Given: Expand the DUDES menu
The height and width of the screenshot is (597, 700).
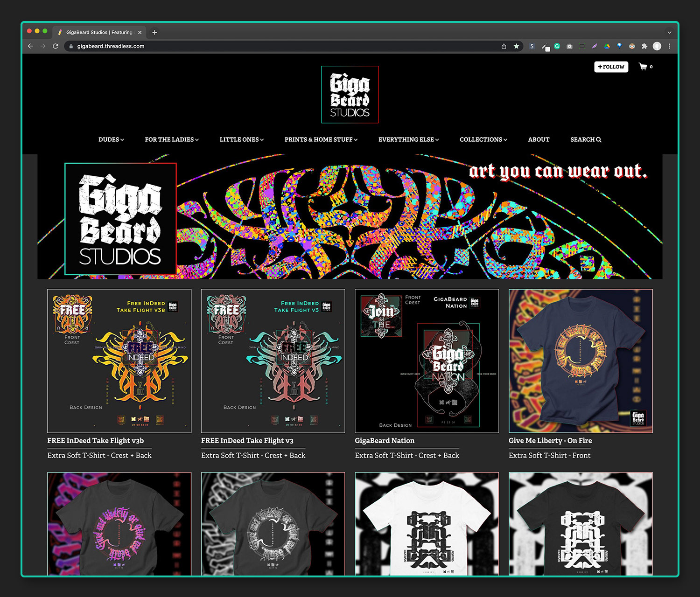Looking at the screenshot, I should (x=111, y=139).
